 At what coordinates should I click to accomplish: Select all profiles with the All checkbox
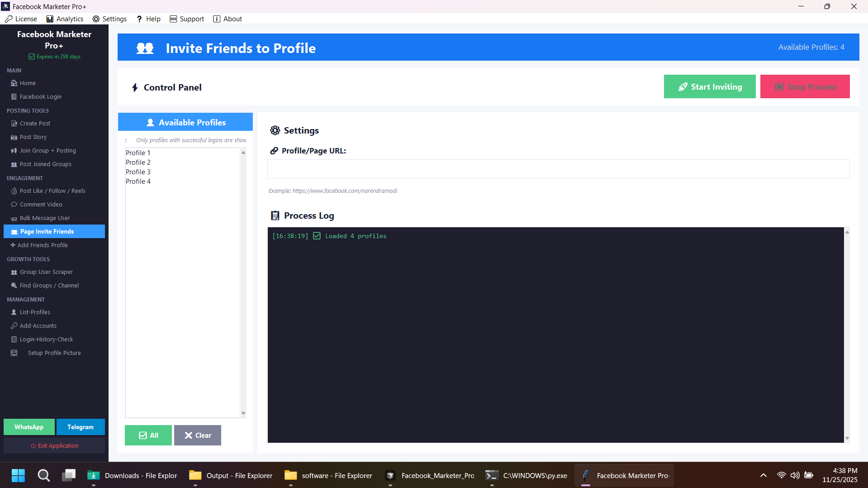148,435
